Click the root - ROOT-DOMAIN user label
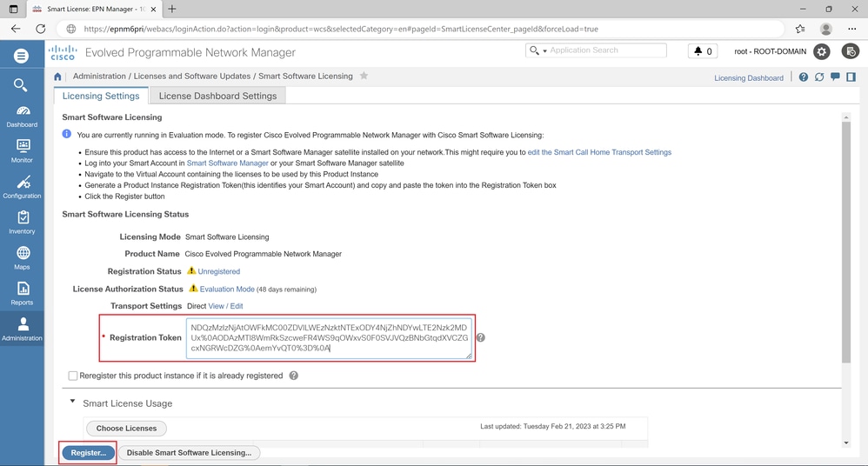This screenshot has height=466, width=868. click(770, 51)
